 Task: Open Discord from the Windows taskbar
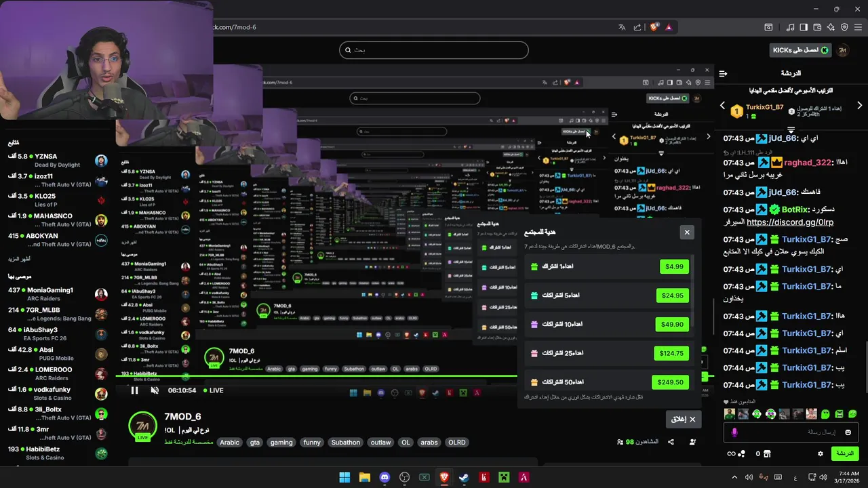point(384,477)
